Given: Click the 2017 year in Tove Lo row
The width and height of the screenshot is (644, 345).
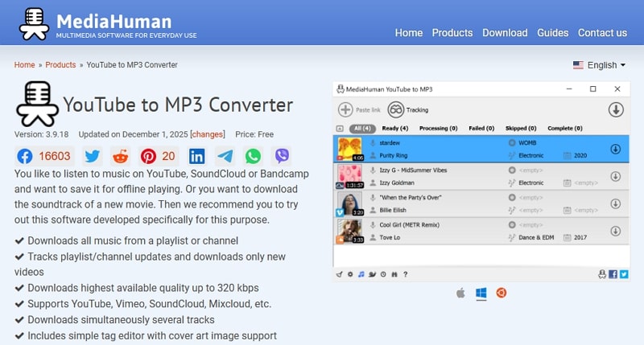Looking at the screenshot, I should pyautogui.click(x=580, y=237).
